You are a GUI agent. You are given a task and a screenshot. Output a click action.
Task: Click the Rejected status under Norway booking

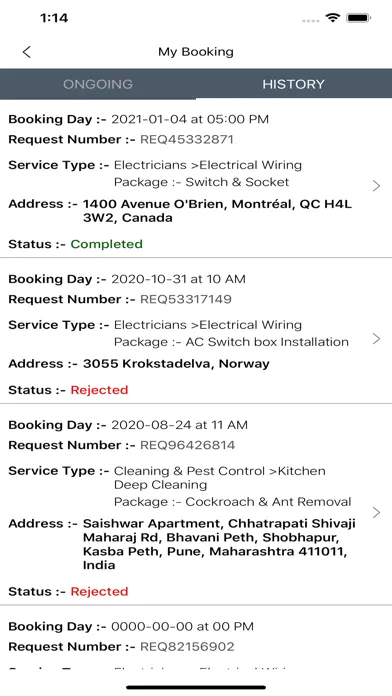click(x=99, y=390)
